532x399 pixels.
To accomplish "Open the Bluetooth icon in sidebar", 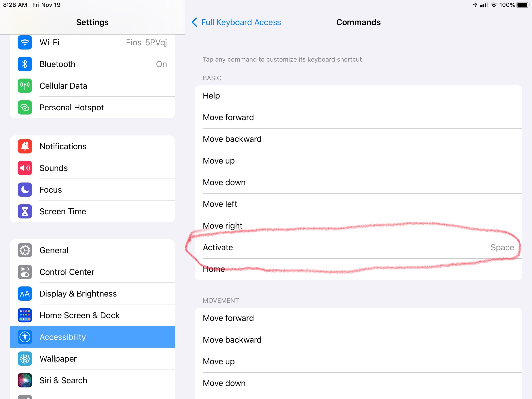I will (25, 64).
